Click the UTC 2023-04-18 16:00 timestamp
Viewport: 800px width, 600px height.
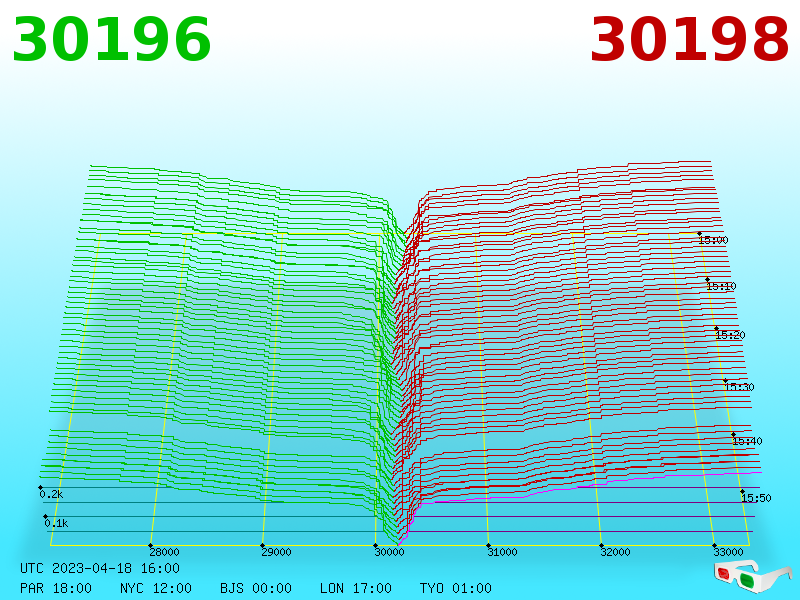tap(100, 568)
